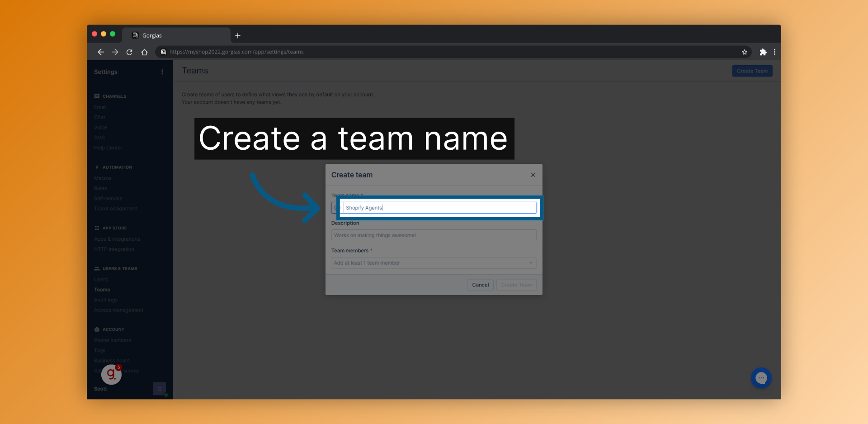Open the browser home page icon
This screenshot has height=424, width=868.
coord(144,52)
